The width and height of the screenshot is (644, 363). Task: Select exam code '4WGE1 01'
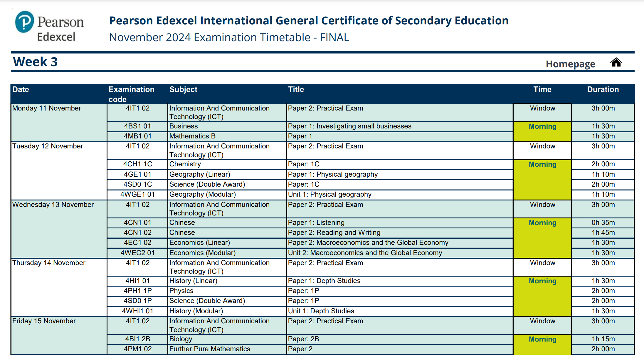coord(137,194)
